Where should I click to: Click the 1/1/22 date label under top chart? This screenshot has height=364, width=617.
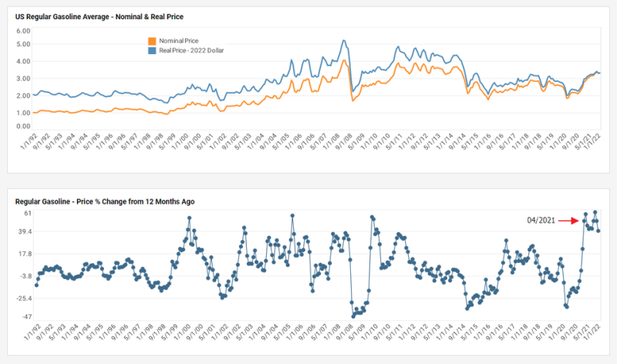point(592,141)
